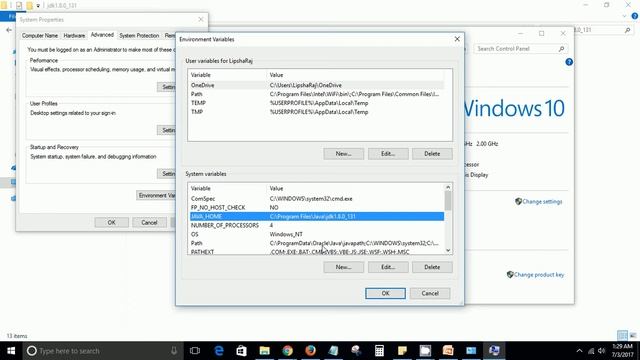Select the OS system variable row
Screen dimensions: 640x360
317,234
